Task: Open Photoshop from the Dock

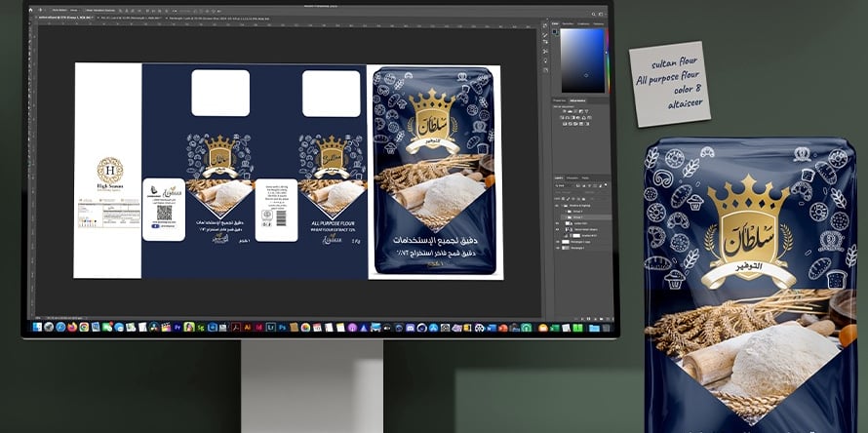Action: point(282,328)
